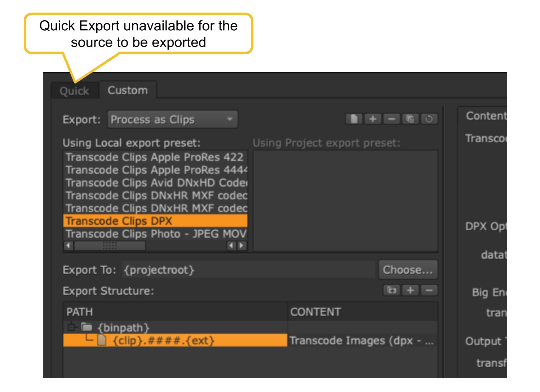Select the {clip}.####.{ext} tree item
Viewport: 540px width, 392px height.
point(163,340)
